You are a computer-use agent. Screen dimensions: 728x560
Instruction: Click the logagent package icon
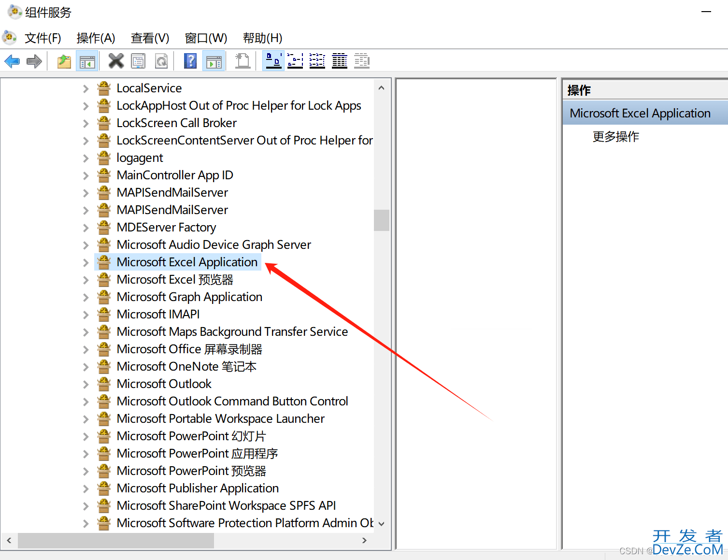coord(104,158)
